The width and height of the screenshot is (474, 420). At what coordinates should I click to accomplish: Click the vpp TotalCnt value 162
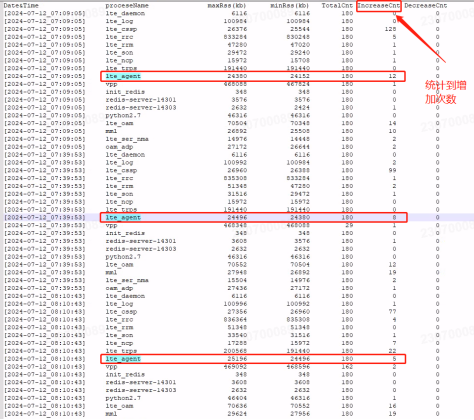pyautogui.click(x=347, y=367)
